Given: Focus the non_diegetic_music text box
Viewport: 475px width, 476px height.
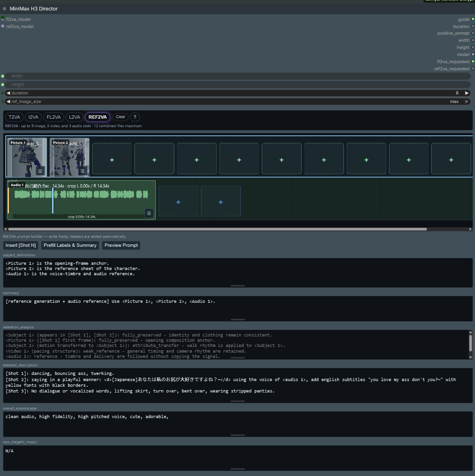Looking at the screenshot, I should point(237,458).
